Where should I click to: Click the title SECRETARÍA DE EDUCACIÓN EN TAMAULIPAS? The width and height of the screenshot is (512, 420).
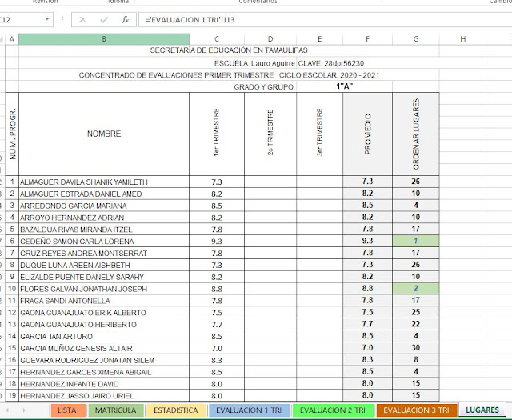(x=229, y=50)
